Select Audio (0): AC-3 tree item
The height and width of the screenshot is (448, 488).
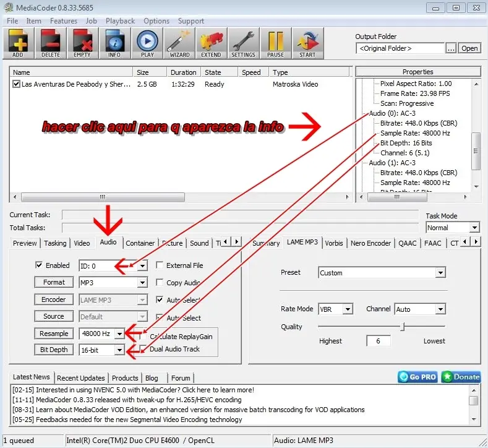[392, 113]
